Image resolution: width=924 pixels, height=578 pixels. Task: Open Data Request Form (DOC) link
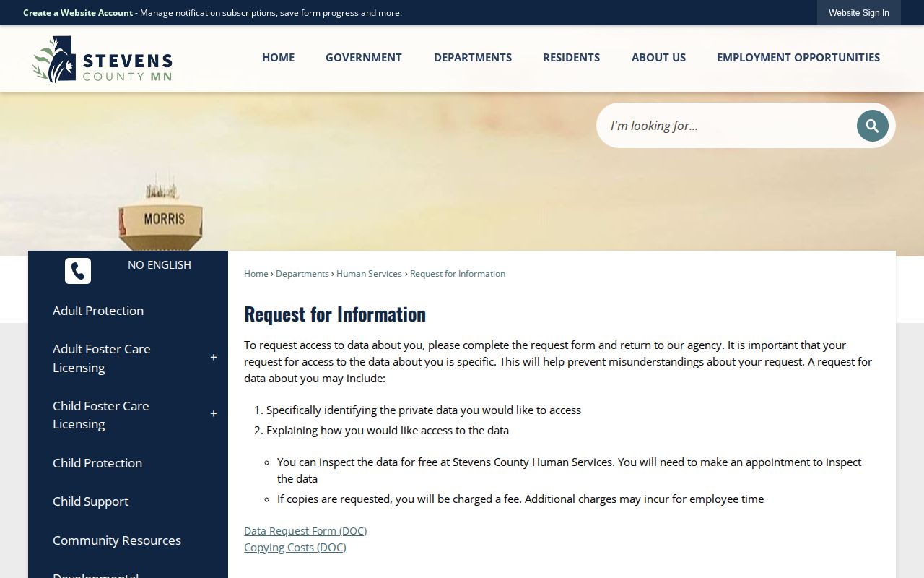point(305,531)
